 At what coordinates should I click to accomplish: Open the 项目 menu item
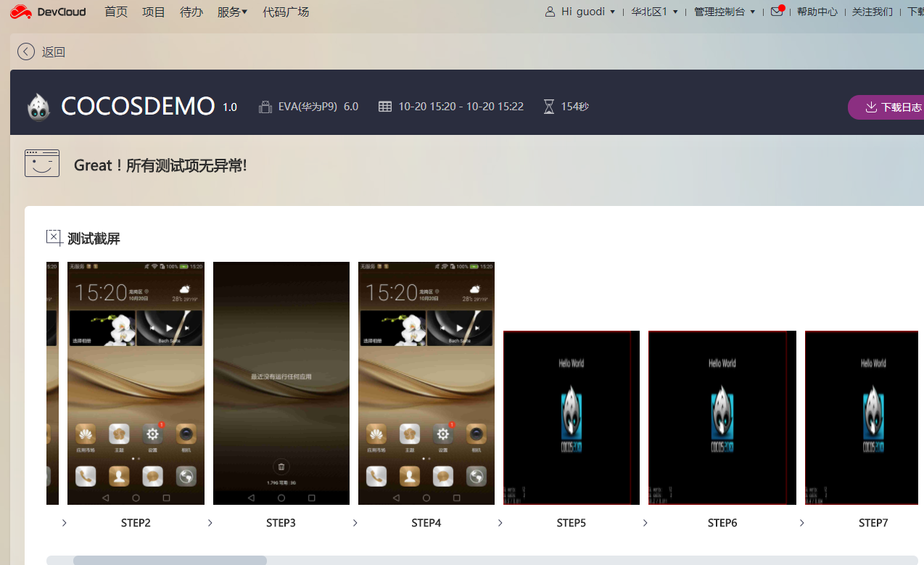(154, 12)
